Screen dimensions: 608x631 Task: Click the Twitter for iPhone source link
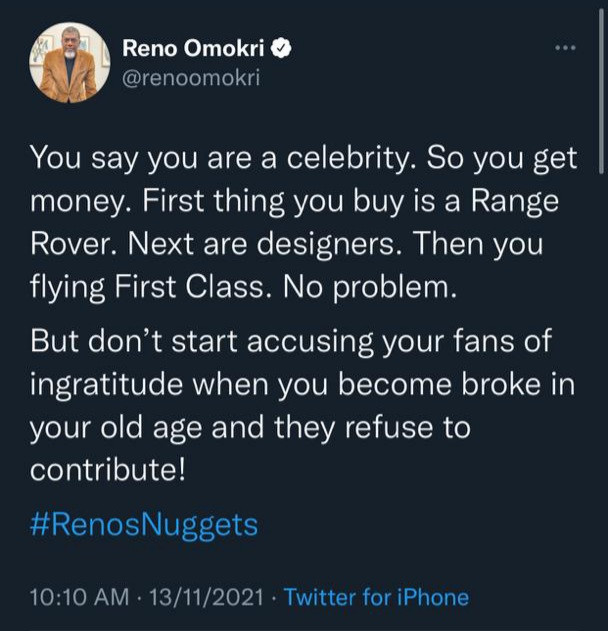pyautogui.click(x=376, y=598)
